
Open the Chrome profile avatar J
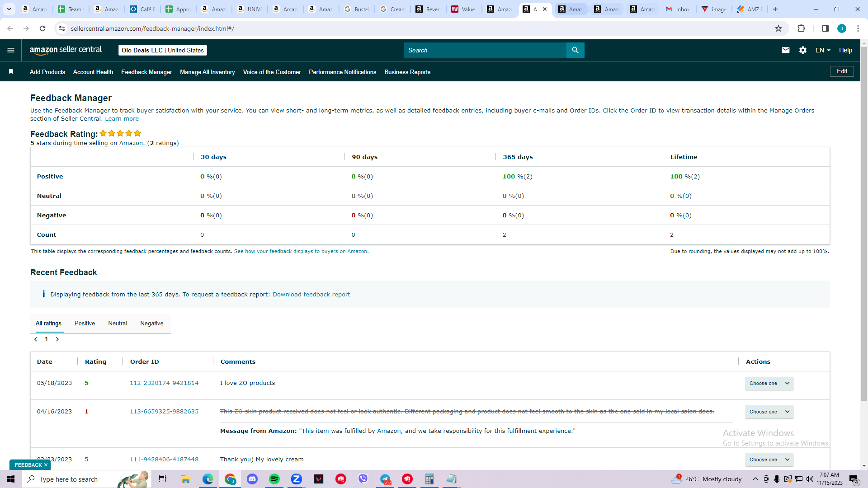[x=842, y=28]
